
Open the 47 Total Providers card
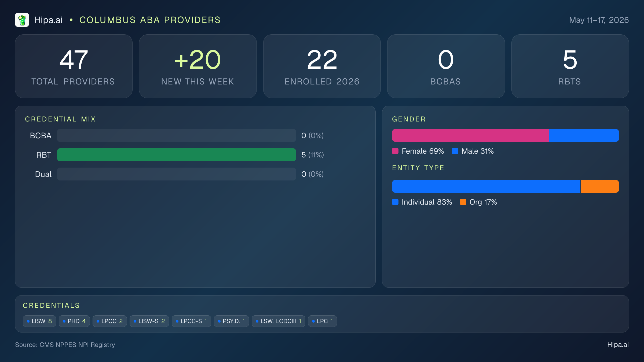[x=74, y=66]
